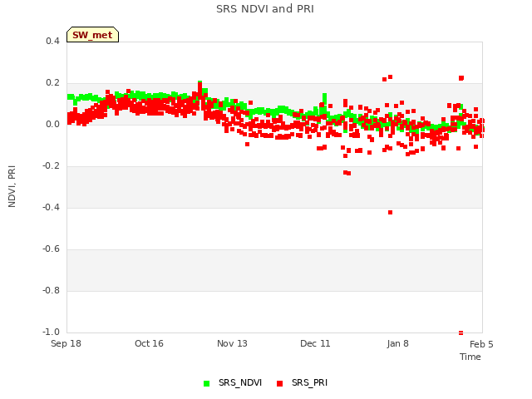Click the Time x-axis title

[x=470, y=357]
